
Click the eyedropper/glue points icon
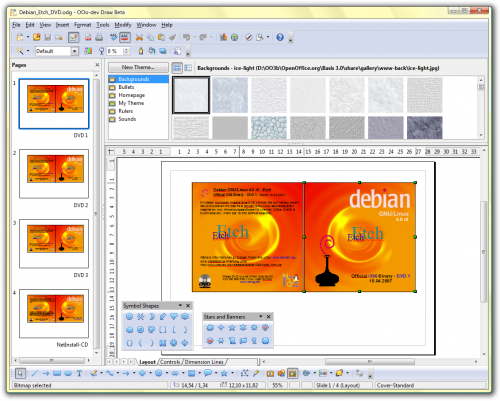256,373
